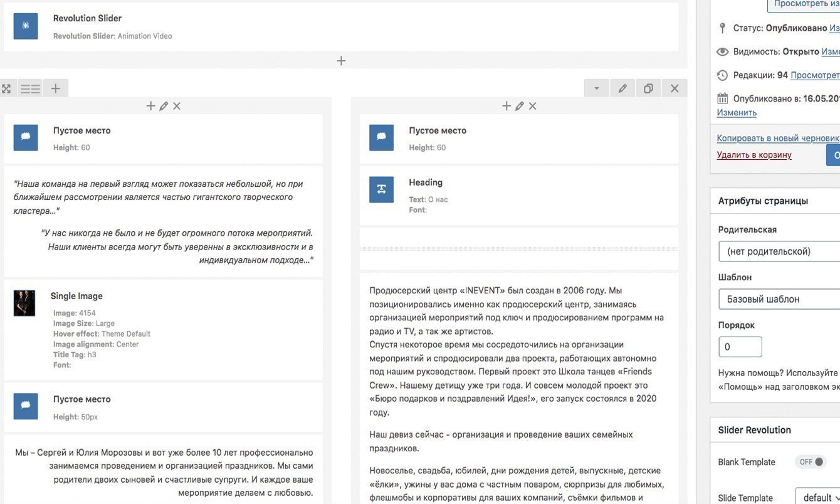This screenshot has width=840, height=504.
Task: Click the visibility eye icon
Action: [x=723, y=51]
